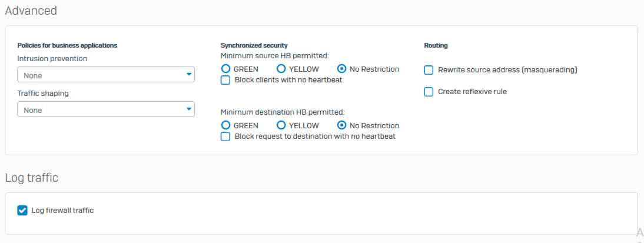Click the Intrusion prevention dropdown arrow
The width and height of the screenshot is (644, 243).
pos(189,75)
